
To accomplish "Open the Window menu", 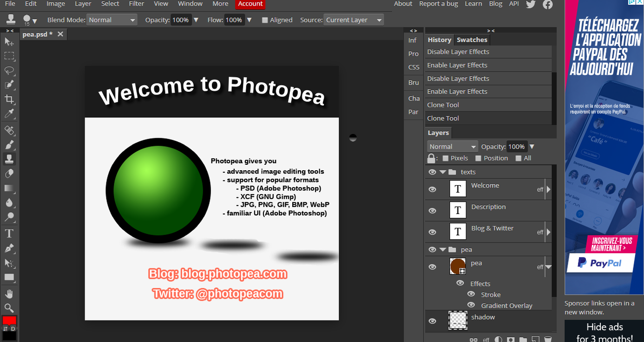I will pos(191,4).
